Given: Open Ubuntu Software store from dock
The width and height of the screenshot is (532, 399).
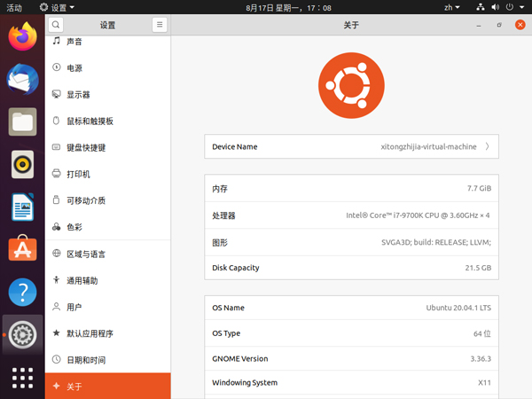Looking at the screenshot, I should [x=22, y=249].
